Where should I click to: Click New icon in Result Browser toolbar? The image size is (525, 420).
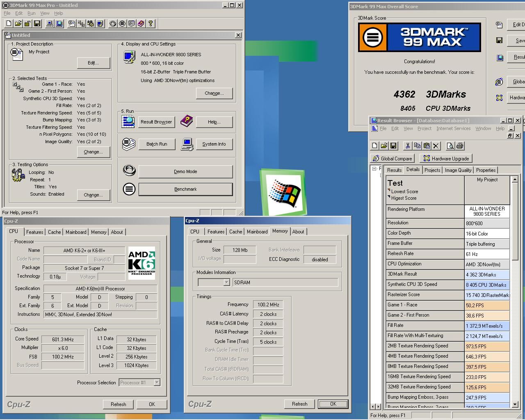click(x=375, y=146)
